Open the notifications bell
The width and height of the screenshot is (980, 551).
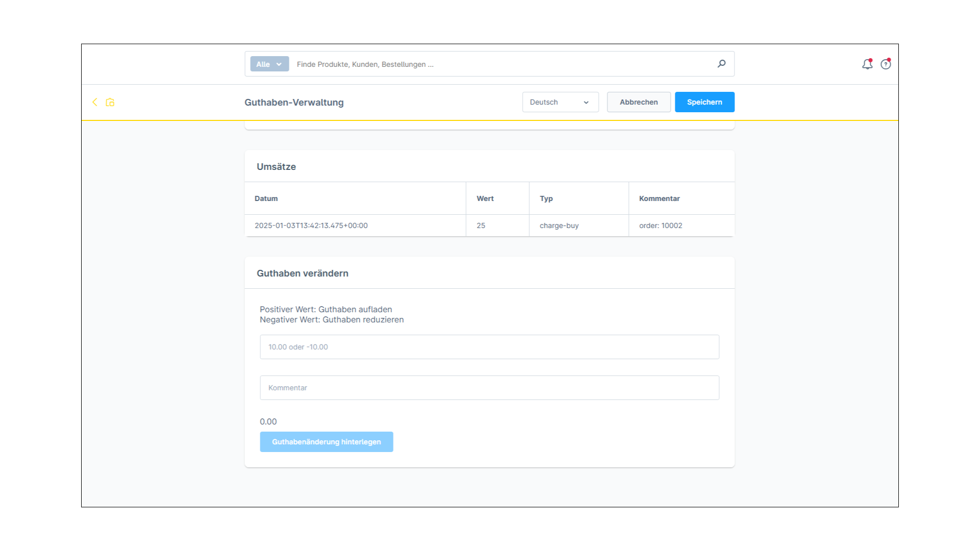867,64
